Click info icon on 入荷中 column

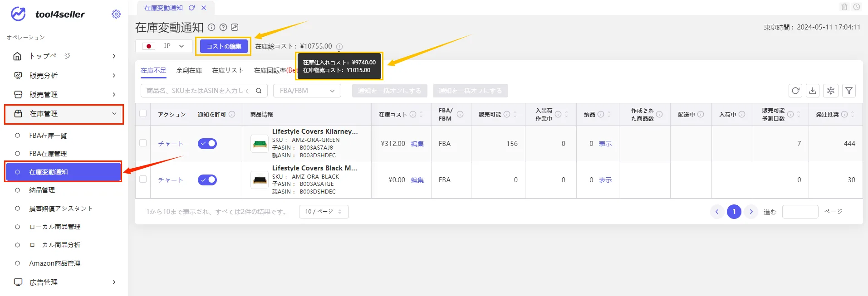pyautogui.click(x=742, y=114)
